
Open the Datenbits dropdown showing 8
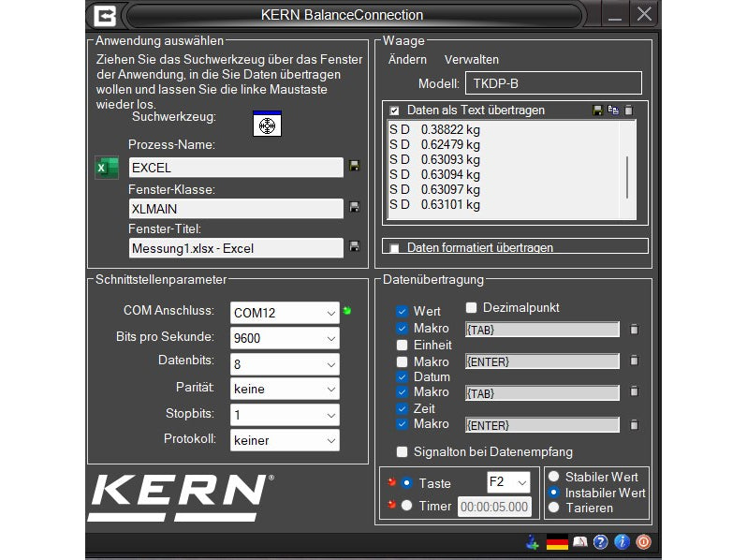285,364
